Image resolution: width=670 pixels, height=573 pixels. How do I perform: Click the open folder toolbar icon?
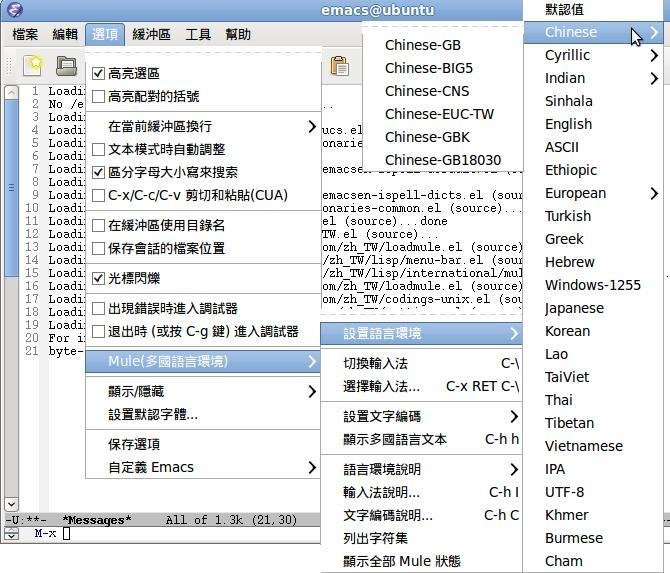pyautogui.click(x=66, y=66)
